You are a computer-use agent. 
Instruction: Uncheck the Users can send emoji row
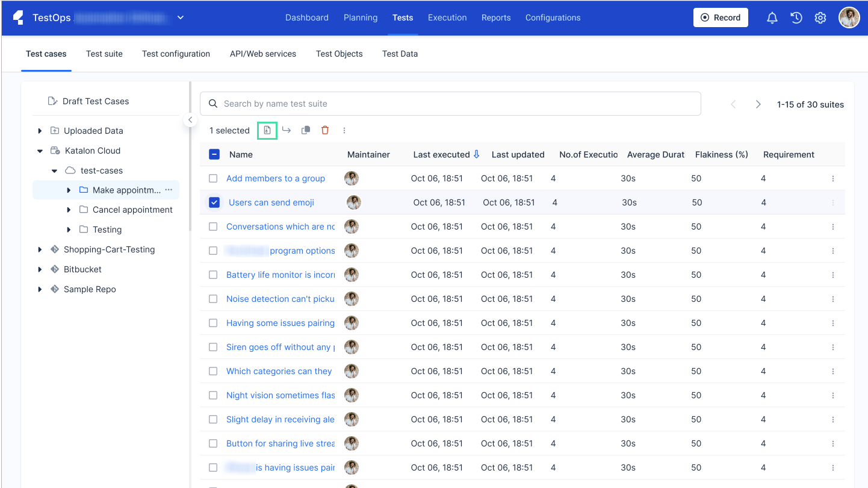click(214, 202)
